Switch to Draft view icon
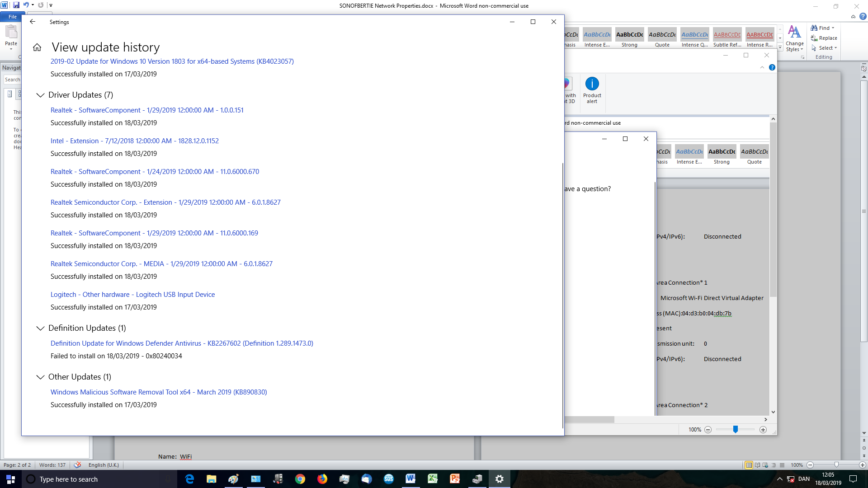Screen dimensions: 868x488 (782, 465)
